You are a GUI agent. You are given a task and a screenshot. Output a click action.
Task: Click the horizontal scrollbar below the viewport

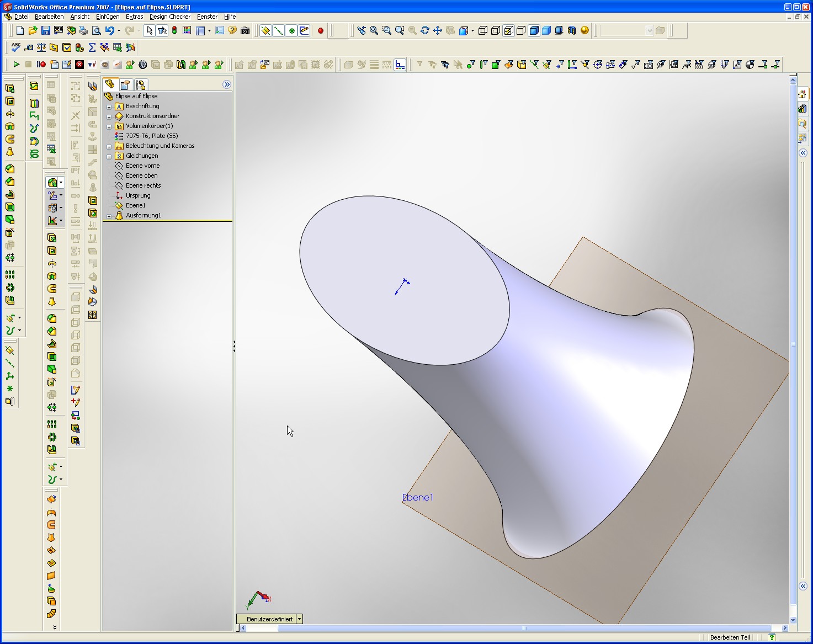pyautogui.click(x=524, y=628)
